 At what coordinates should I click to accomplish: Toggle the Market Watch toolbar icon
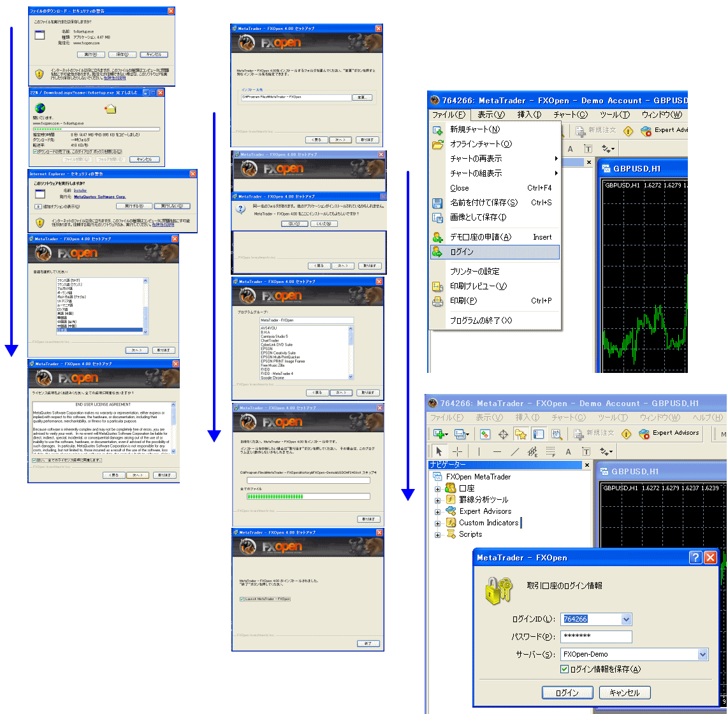tap(484, 434)
